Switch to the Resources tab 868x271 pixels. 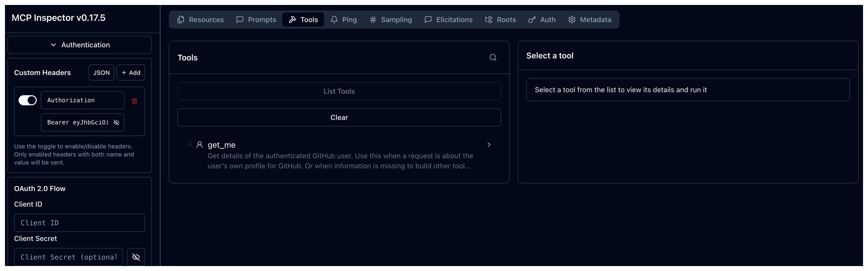[201, 20]
